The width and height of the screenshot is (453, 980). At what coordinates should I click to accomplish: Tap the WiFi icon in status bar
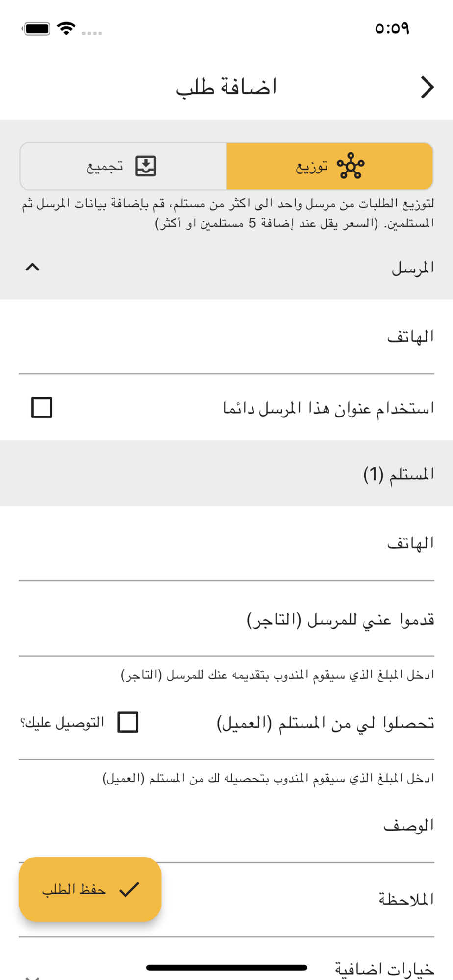click(66, 28)
